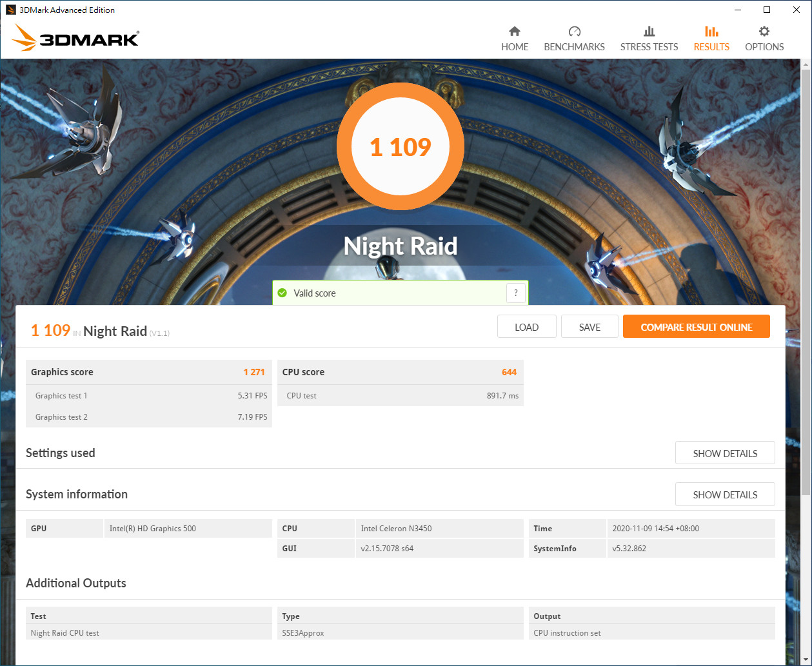
Task: Click the vertical scrollbar on the right edge
Action: 806,277
